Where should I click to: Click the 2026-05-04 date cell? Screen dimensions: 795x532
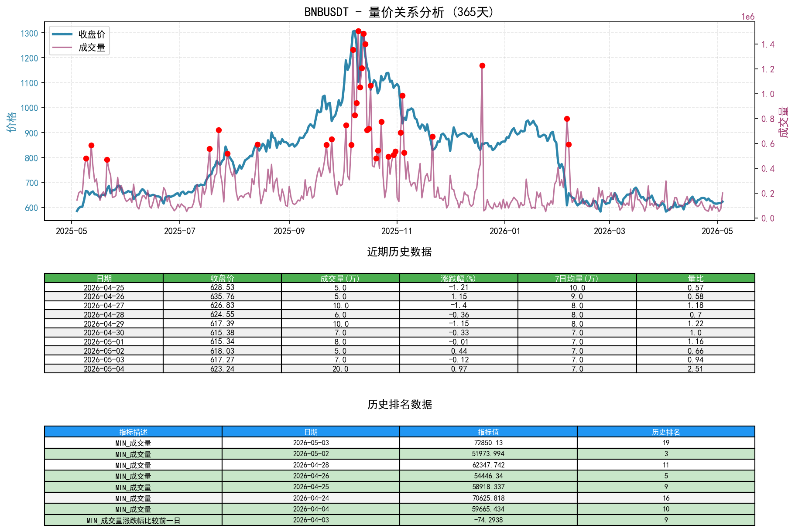point(104,369)
